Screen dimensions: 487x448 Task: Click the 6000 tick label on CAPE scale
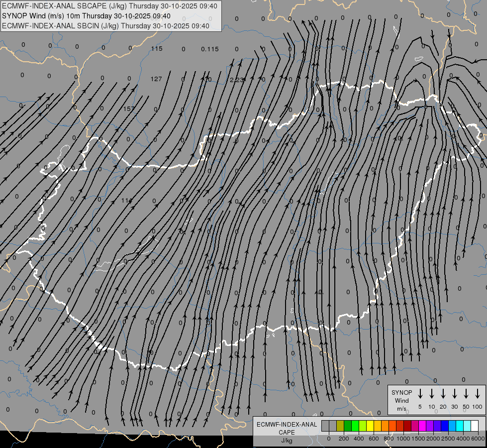(478, 439)
